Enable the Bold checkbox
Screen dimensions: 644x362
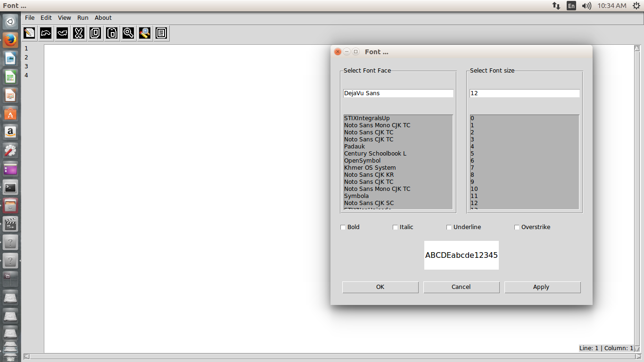(x=343, y=227)
